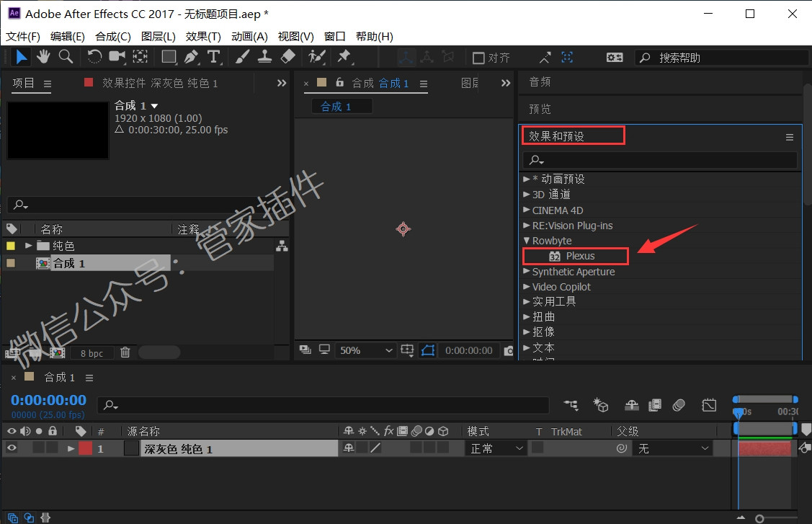This screenshot has height=524, width=812.
Task: Click the yellow label swatch of 纯色 folder
Action: (10, 246)
